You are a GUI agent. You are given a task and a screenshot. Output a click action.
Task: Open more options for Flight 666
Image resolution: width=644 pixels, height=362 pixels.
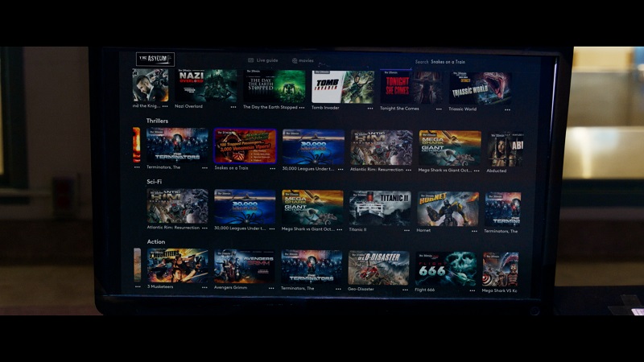473,290
